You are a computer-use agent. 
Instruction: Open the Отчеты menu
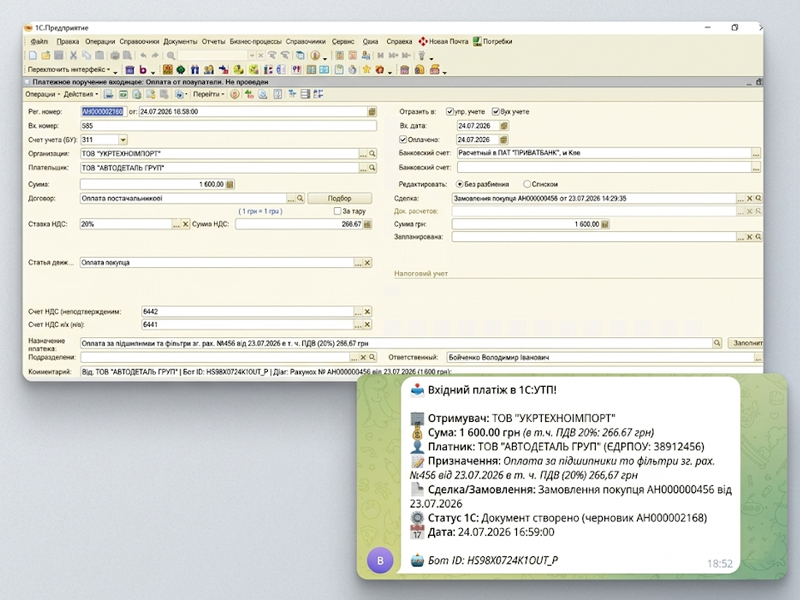[213, 41]
